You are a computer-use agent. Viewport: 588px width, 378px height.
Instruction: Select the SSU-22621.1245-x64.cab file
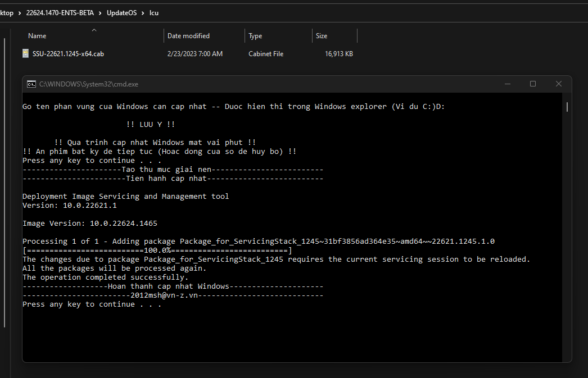tap(68, 54)
